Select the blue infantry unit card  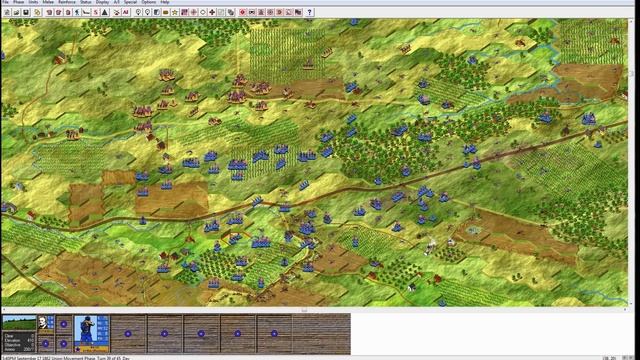91,333
